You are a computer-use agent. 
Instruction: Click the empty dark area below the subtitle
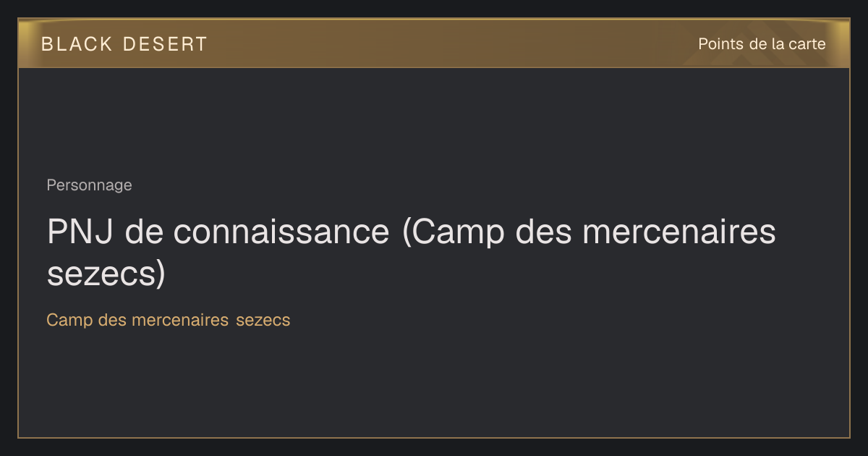(x=434, y=384)
